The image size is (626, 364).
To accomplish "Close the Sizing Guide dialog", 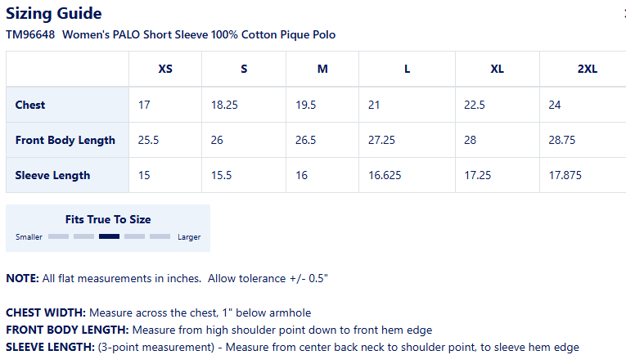I will [x=624, y=13].
